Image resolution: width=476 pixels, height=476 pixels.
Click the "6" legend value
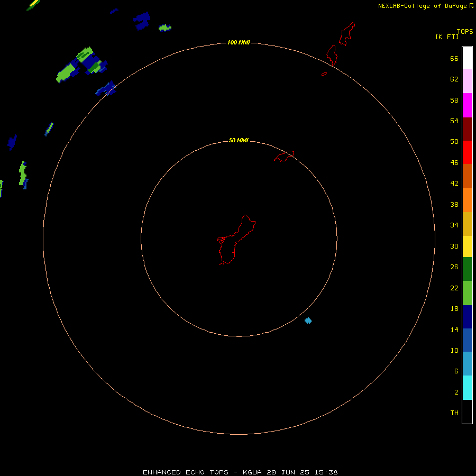point(456,371)
